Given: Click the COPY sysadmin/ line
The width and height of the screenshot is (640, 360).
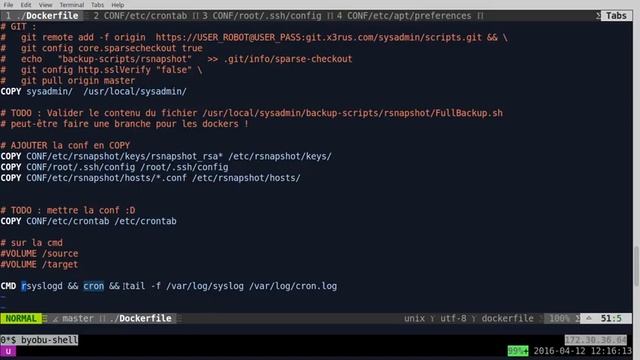Looking at the screenshot, I should [x=93, y=91].
